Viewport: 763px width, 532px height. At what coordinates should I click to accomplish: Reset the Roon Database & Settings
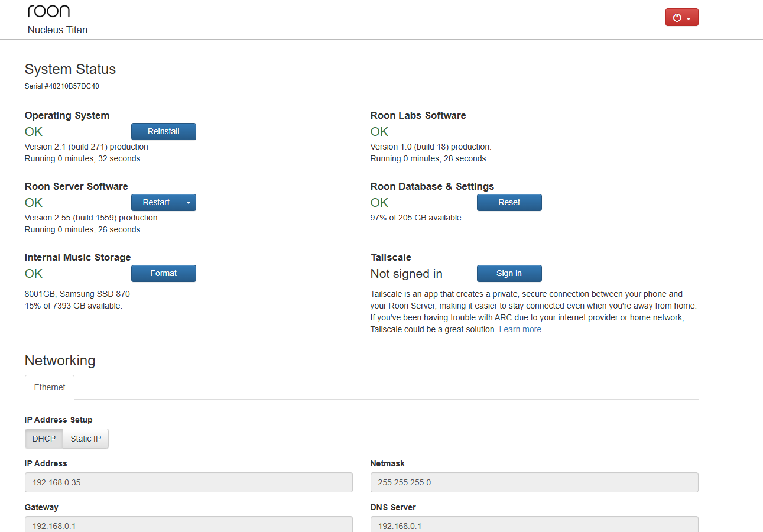pos(509,202)
